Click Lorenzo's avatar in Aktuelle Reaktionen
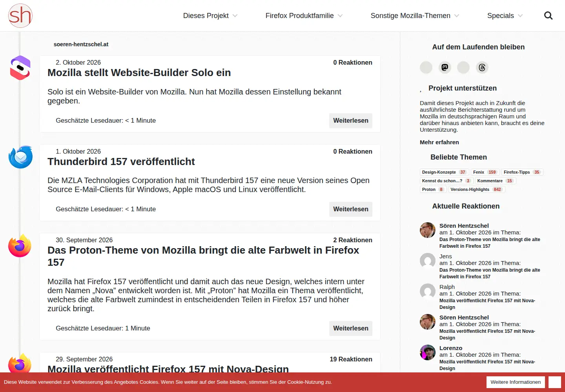 click(428, 352)
